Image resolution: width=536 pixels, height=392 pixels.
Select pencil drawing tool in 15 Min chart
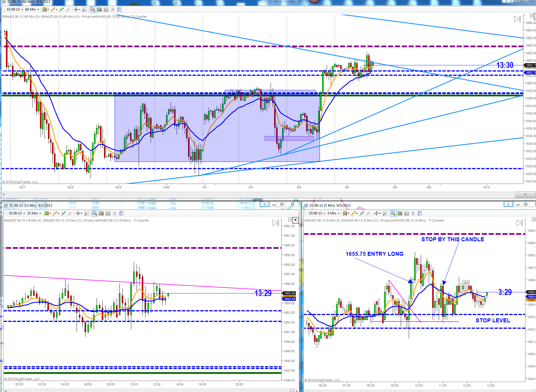pyautogui.click(x=55, y=213)
